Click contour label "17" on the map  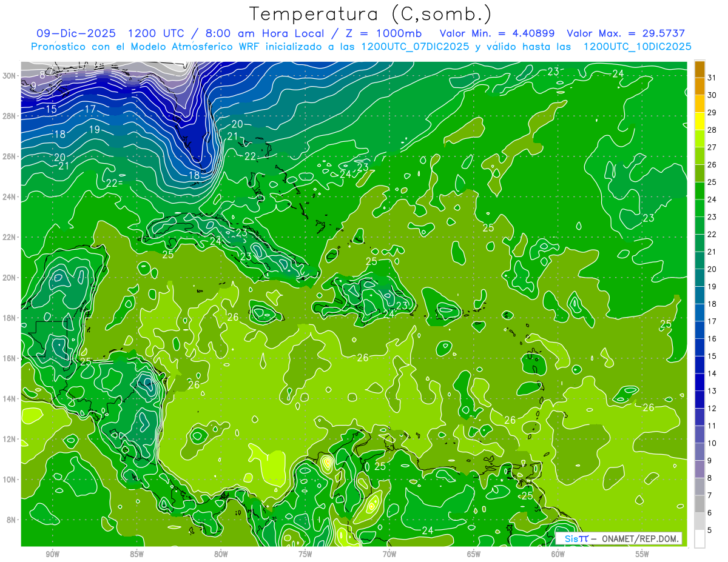pos(90,109)
